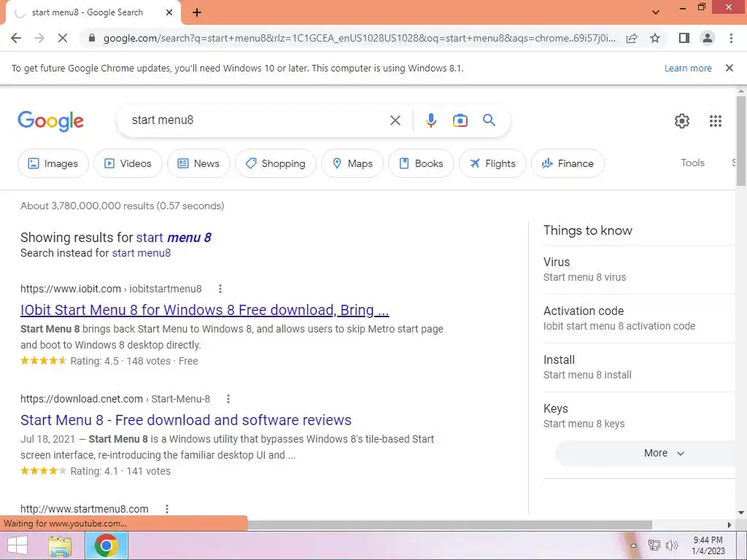Viewport: 747px width, 560px height.
Task: Dismiss the Chrome update notification bar
Action: point(729,68)
